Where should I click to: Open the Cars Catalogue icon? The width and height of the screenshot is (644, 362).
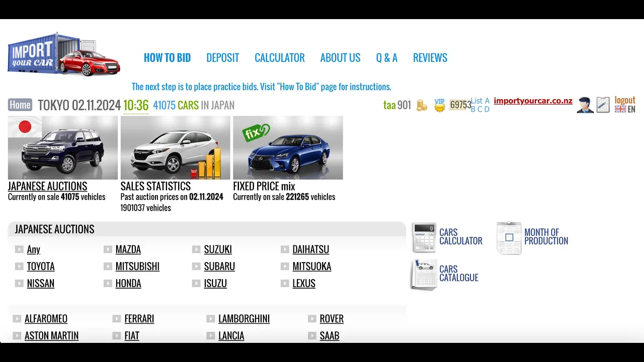[424, 275]
